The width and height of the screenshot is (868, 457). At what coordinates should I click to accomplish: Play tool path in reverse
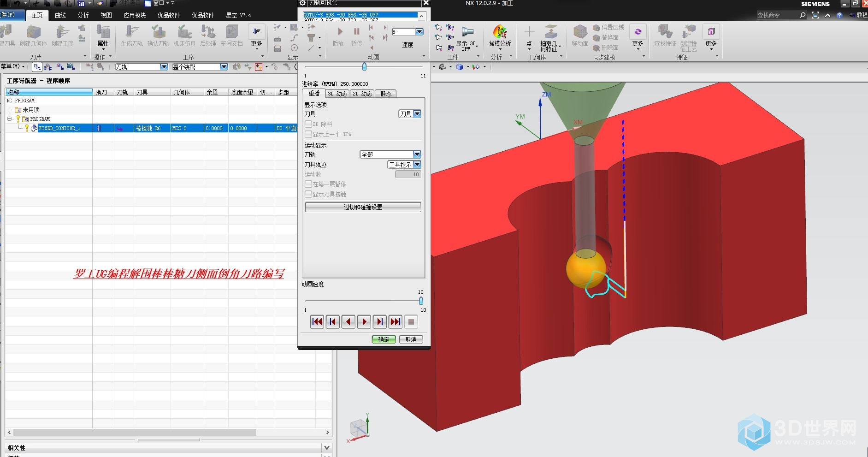pyautogui.click(x=348, y=322)
